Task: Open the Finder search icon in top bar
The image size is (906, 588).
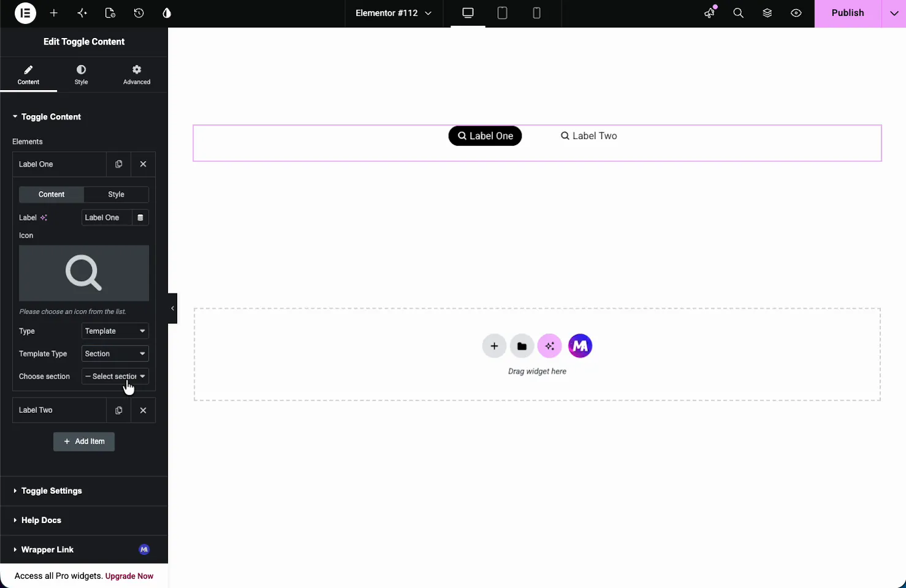Action: coord(739,13)
